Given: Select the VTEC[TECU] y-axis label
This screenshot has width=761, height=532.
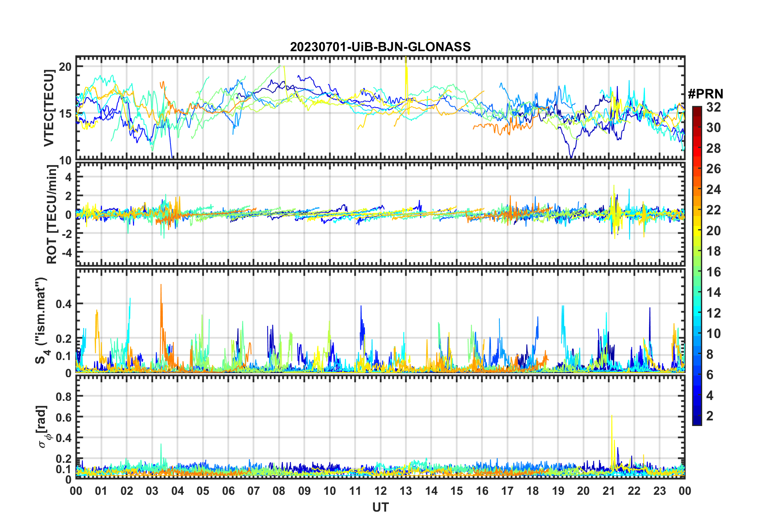Looking at the screenshot, I should (49, 108).
